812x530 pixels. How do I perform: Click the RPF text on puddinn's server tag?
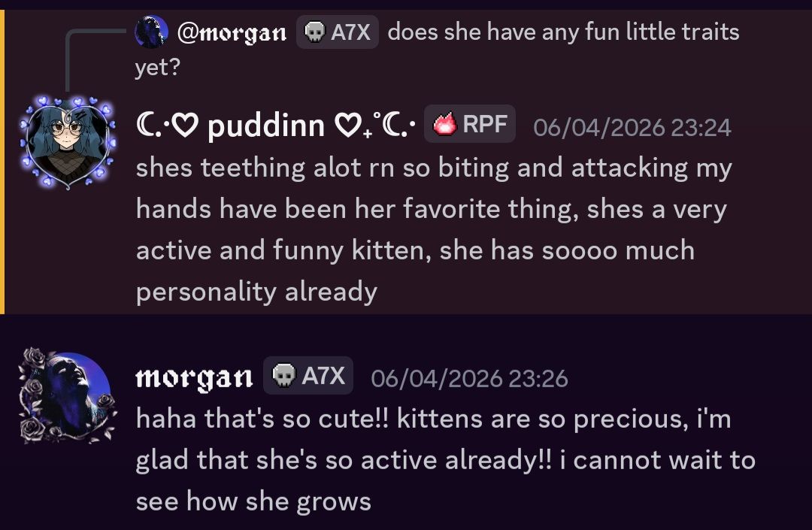pyautogui.click(x=484, y=125)
